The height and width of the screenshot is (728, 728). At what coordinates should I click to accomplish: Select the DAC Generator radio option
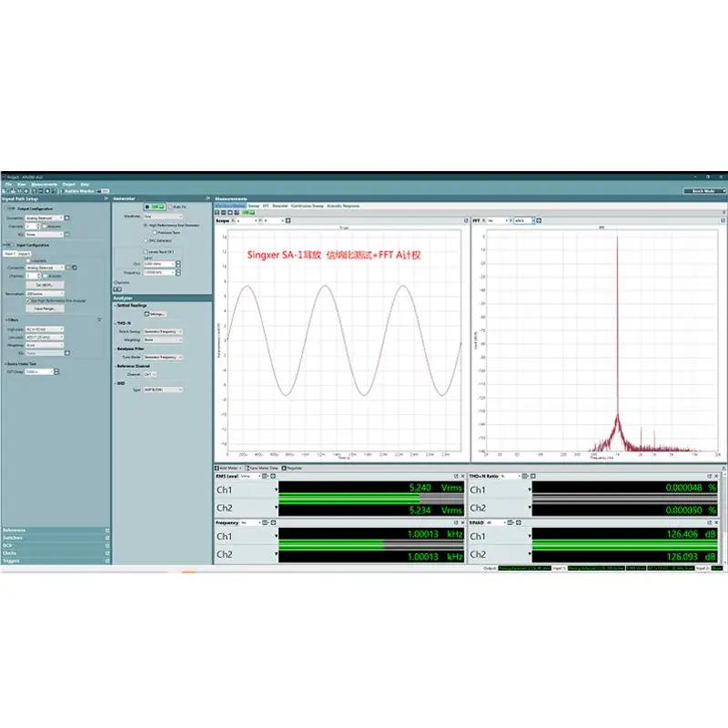point(146,240)
